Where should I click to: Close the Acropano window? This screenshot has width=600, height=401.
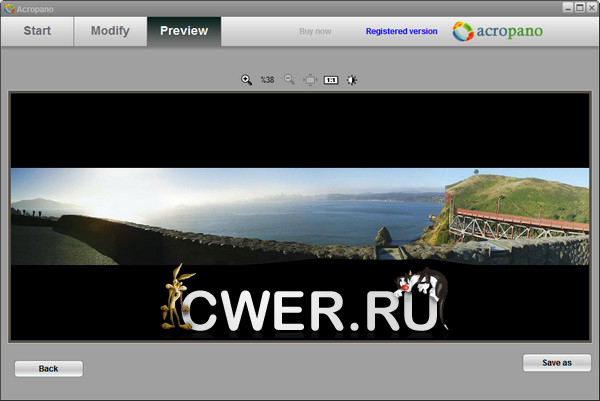click(x=591, y=8)
